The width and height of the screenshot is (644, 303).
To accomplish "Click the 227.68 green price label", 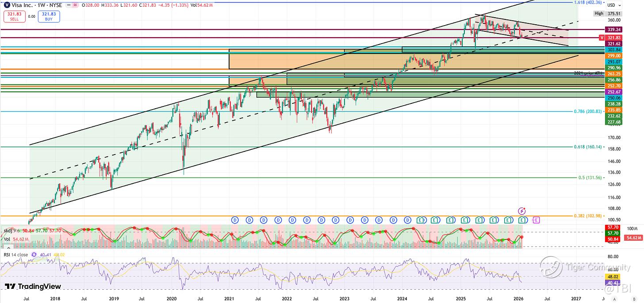I will point(613,122).
